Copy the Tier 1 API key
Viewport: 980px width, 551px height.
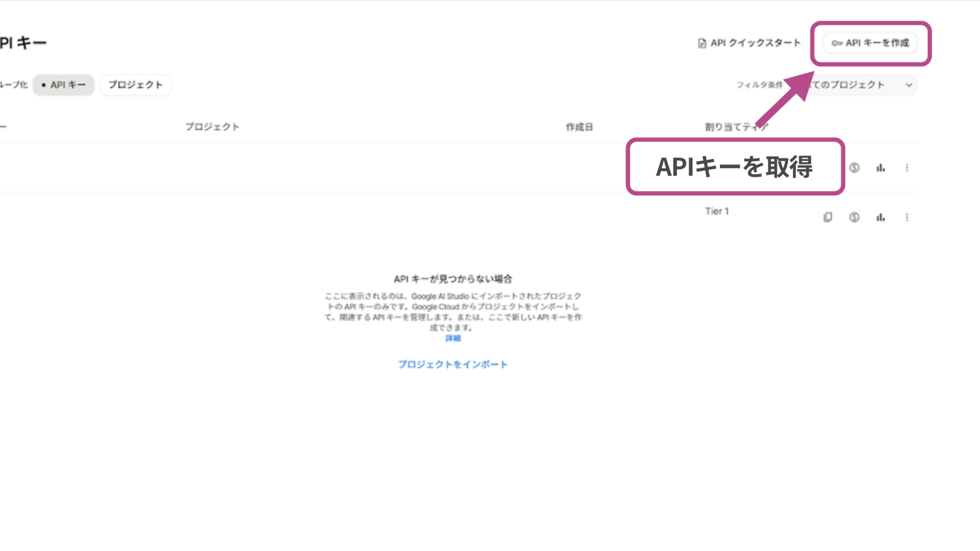tap(828, 217)
